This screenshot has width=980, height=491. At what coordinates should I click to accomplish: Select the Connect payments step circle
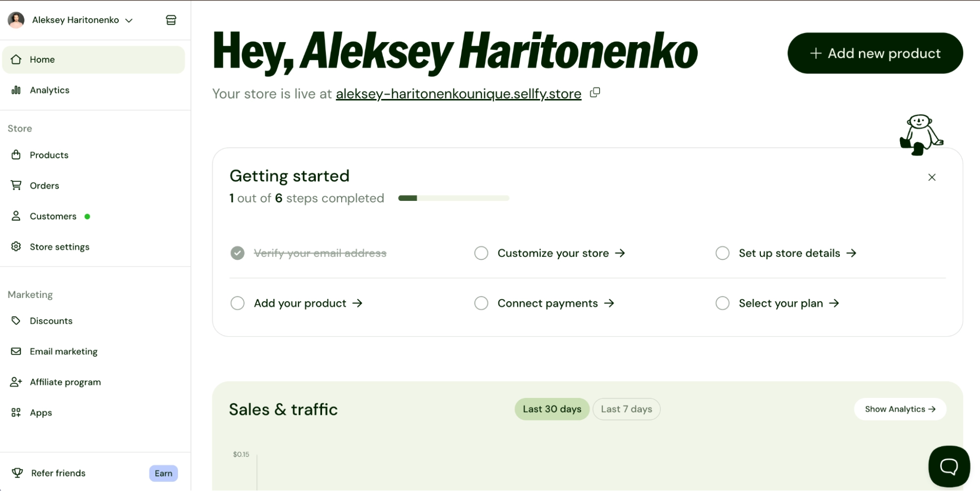tap(481, 303)
